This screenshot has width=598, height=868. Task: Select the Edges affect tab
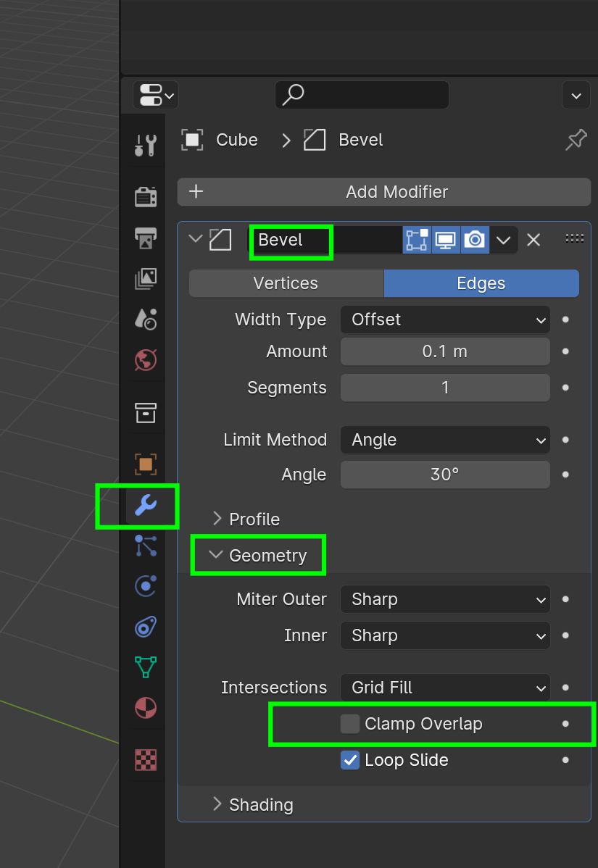click(481, 283)
